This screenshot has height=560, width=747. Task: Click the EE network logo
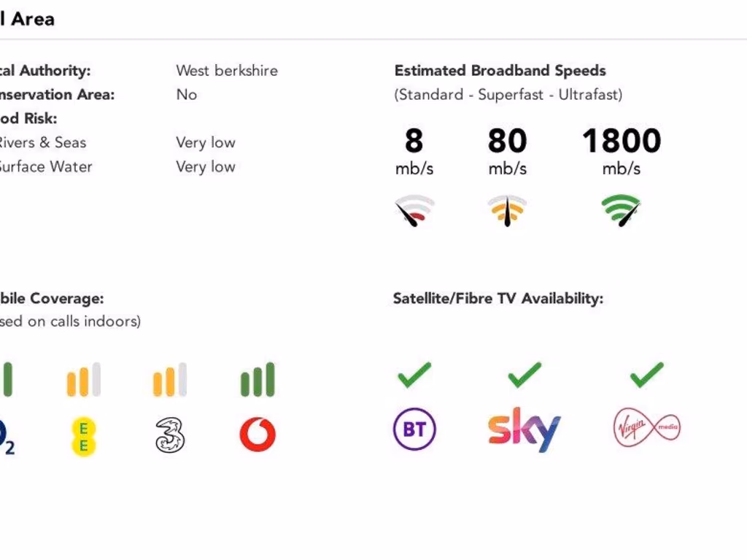pos(83,437)
